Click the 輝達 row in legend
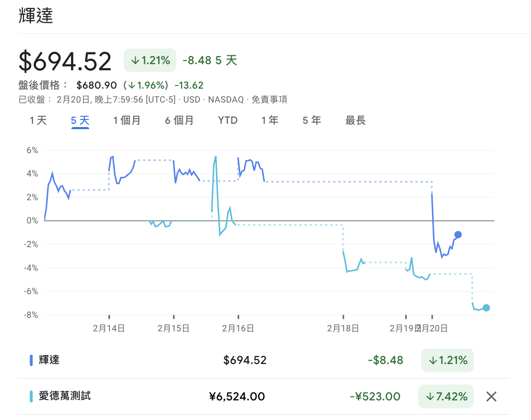531x420 pixels. [x=49, y=360]
